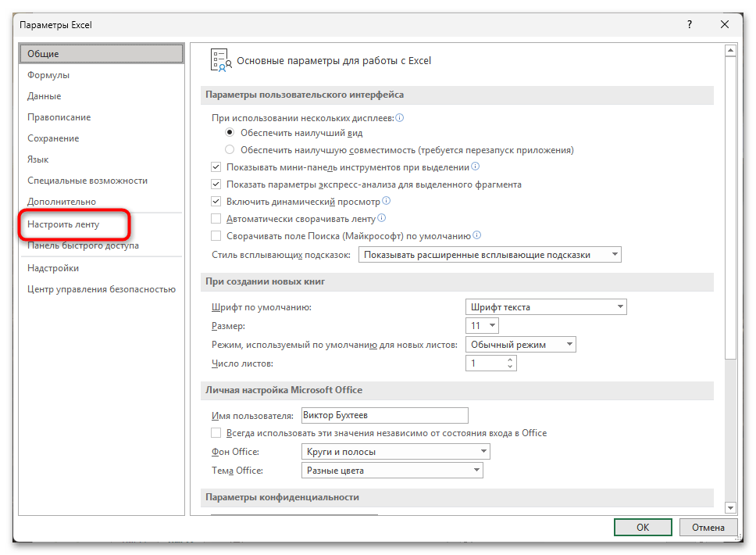
Task: Dismiss the dialog via 'Отмена'
Action: (x=708, y=527)
